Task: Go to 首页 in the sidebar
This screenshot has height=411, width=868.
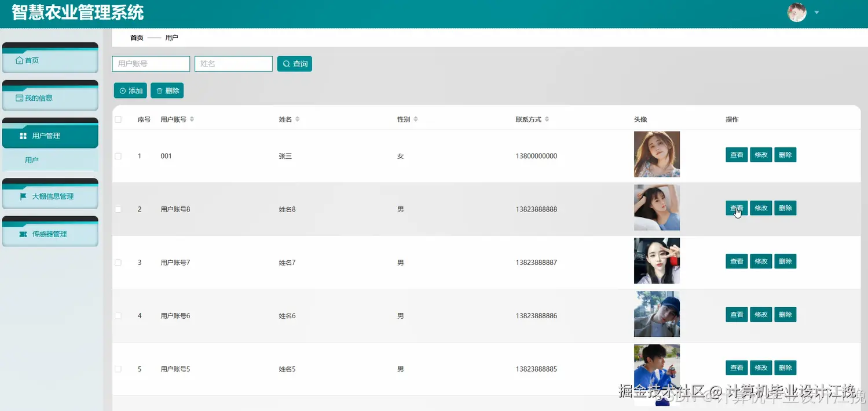Action: coord(50,60)
